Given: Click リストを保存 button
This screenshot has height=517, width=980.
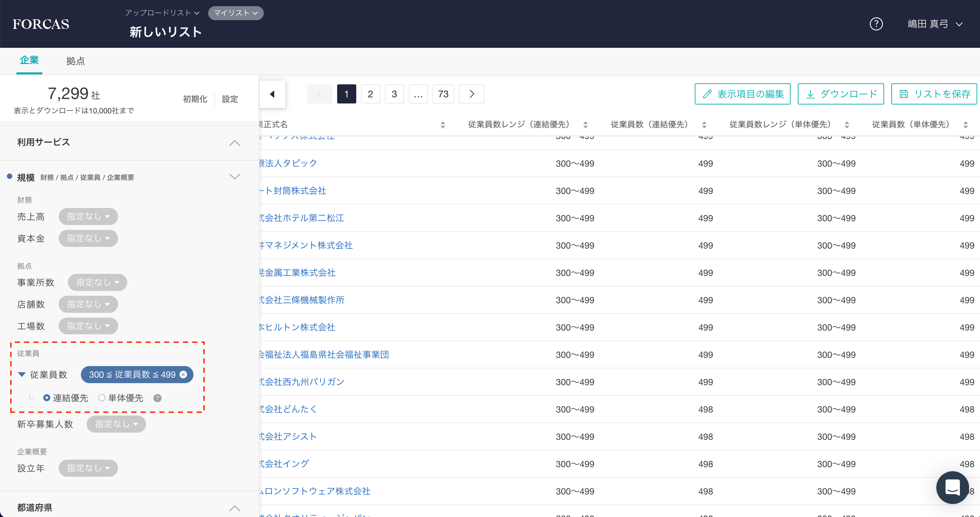Looking at the screenshot, I should [x=934, y=94].
